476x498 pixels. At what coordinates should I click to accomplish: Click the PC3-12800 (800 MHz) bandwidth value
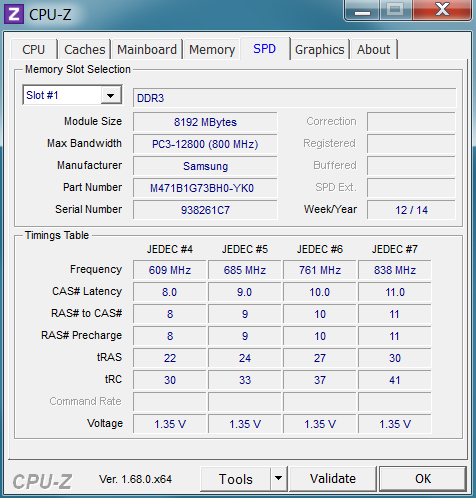tap(205, 144)
